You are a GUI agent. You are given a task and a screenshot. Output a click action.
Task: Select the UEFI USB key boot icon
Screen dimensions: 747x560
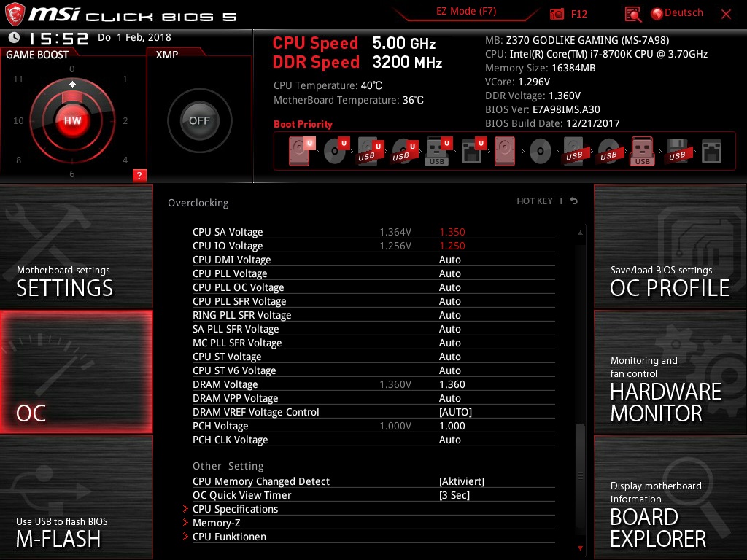(x=438, y=151)
